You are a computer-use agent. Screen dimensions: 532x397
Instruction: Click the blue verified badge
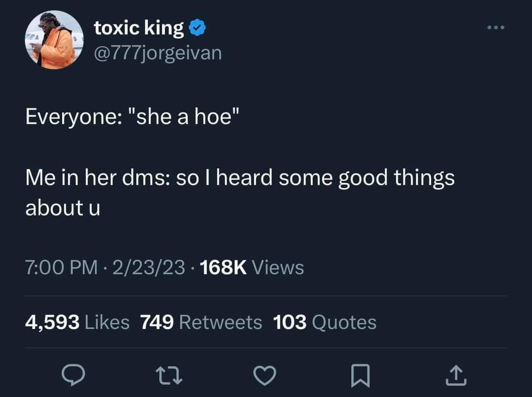tap(197, 28)
